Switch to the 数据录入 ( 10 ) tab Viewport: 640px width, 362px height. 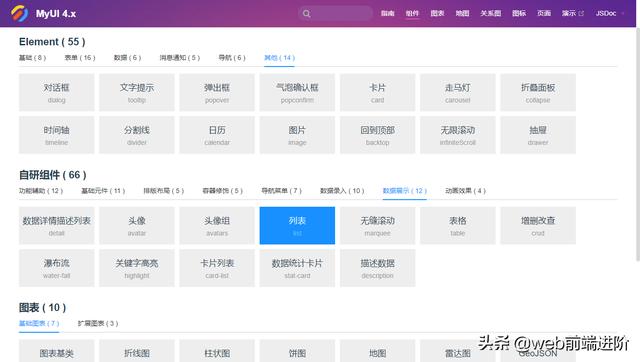pyautogui.click(x=342, y=191)
